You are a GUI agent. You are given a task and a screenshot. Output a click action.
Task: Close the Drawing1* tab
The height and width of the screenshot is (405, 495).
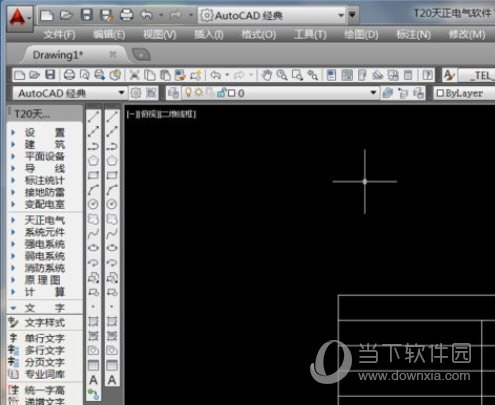[113, 54]
